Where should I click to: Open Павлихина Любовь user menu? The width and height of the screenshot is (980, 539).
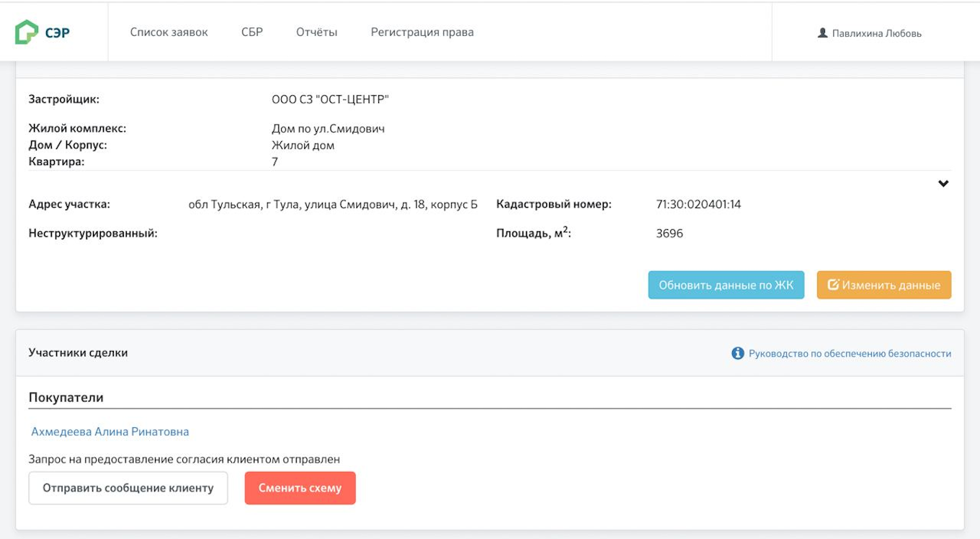(870, 33)
